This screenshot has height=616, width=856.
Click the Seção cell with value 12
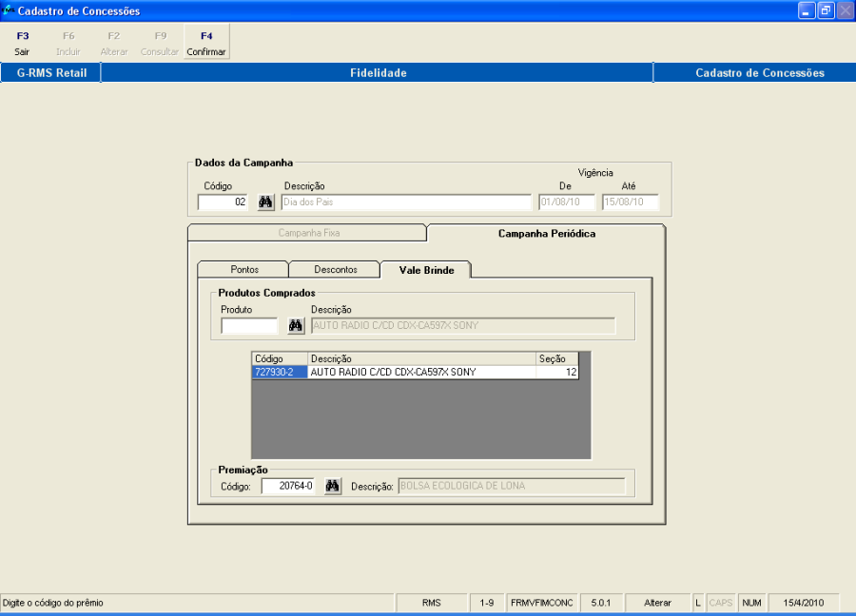pyautogui.click(x=556, y=372)
